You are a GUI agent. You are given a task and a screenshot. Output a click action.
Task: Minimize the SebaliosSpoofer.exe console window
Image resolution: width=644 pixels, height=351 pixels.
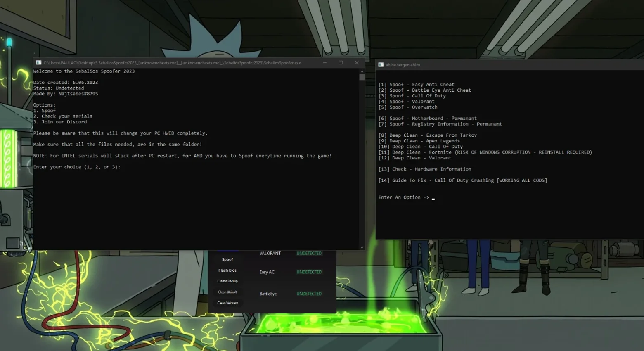(325, 63)
